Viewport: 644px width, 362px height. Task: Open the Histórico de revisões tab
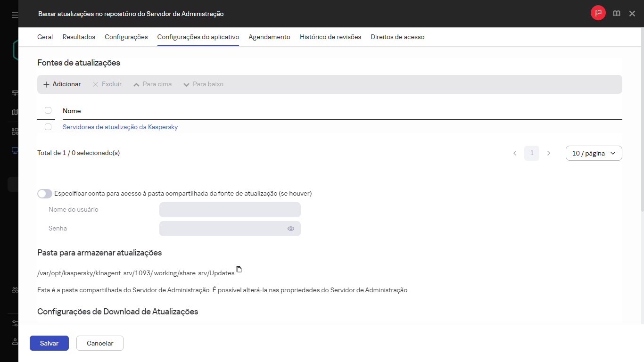pyautogui.click(x=330, y=36)
